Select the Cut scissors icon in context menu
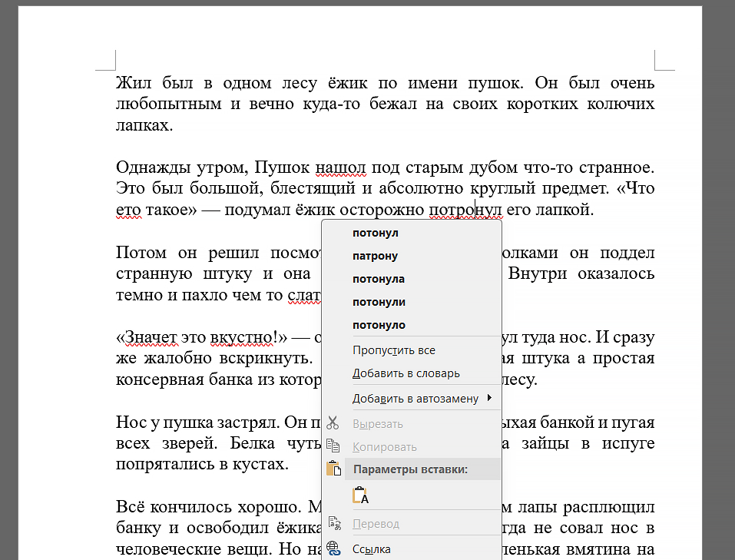 point(333,423)
